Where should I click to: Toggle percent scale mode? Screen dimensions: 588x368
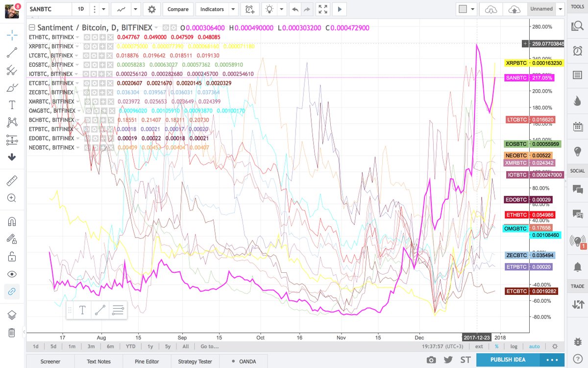coord(496,346)
